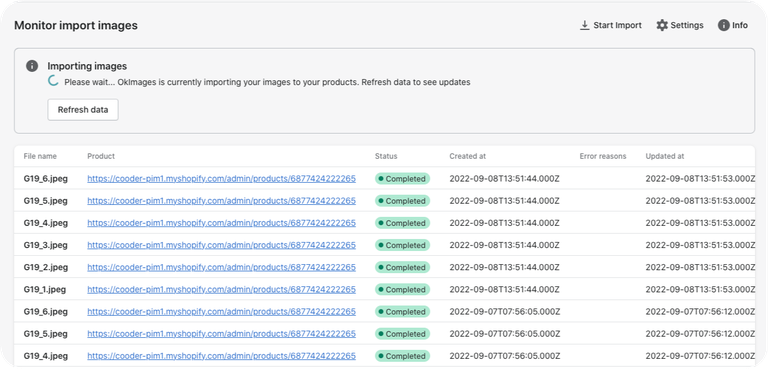The height and width of the screenshot is (369, 768).
Task: Open the Info text label
Action: tap(740, 25)
